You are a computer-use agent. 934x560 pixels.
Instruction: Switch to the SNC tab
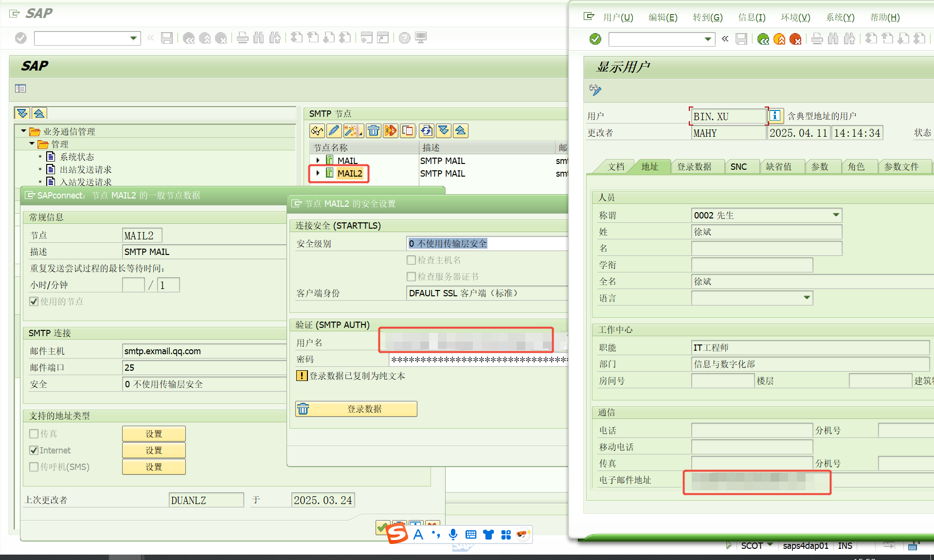tap(738, 167)
